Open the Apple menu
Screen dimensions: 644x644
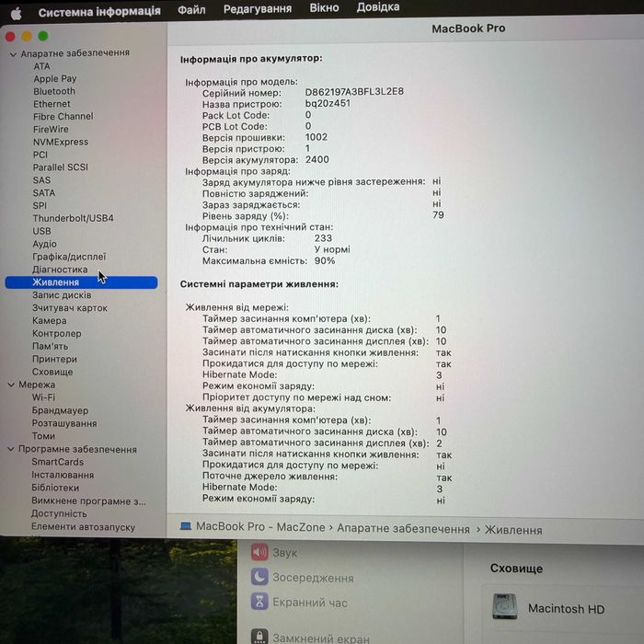pos(16,14)
